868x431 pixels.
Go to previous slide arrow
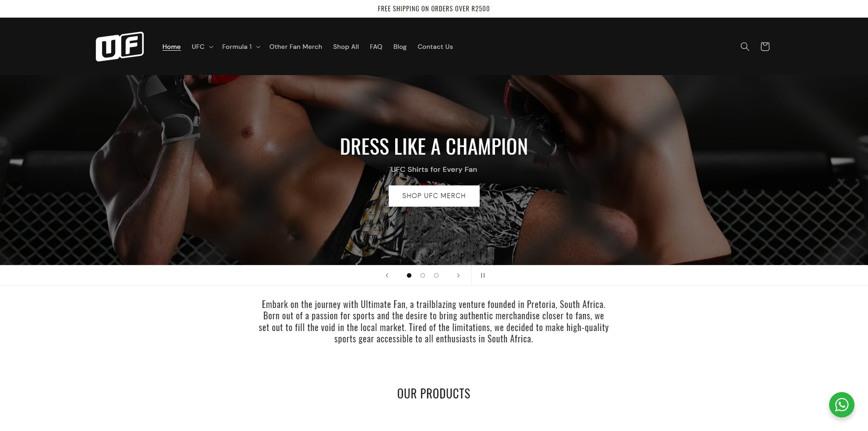pyautogui.click(x=387, y=275)
